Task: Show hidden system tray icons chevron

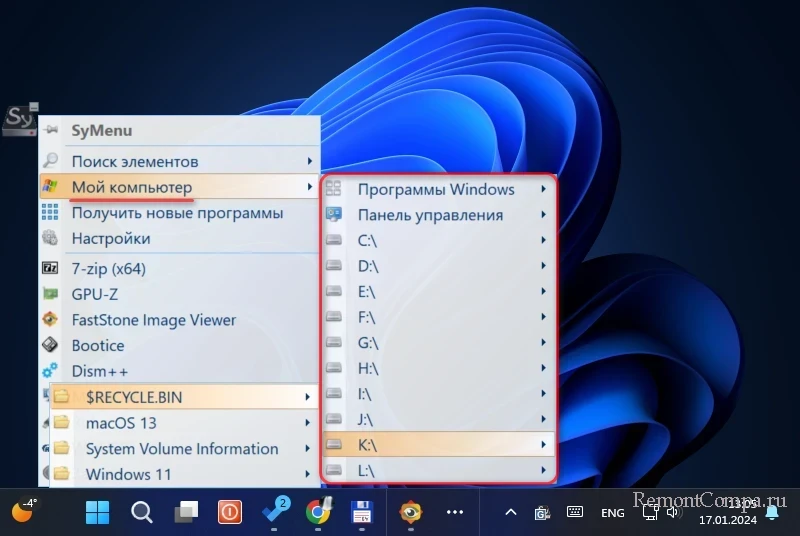Action: [x=510, y=512]
